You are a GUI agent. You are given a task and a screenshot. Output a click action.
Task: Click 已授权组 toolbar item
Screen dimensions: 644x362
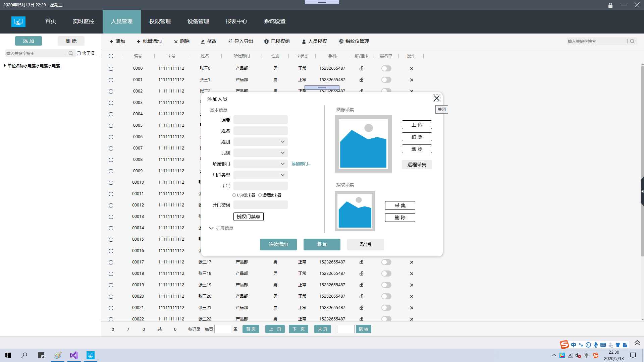click(277, 41)
